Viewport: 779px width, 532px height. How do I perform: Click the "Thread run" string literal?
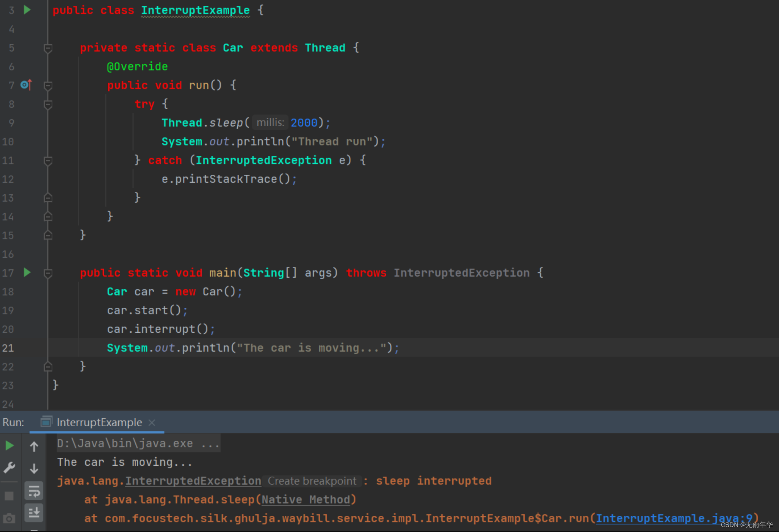tap(332, 141)
